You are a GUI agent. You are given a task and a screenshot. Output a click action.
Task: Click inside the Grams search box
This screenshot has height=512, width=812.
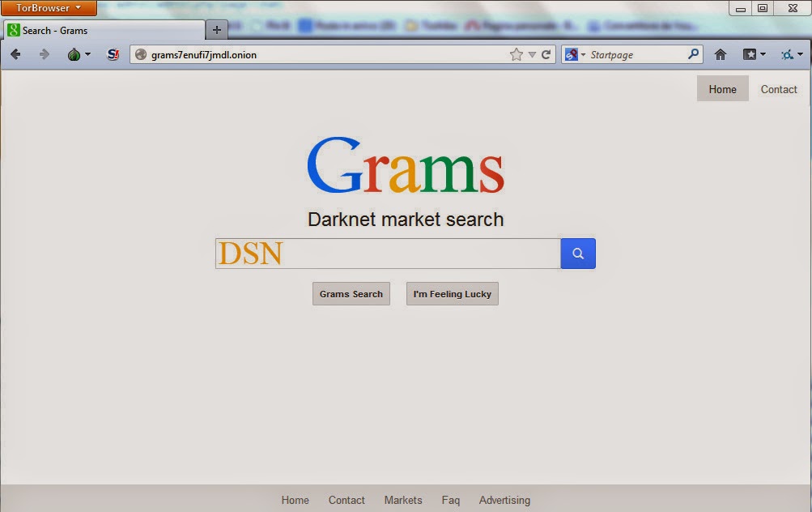pyautogui.click(x=388, y=254)
